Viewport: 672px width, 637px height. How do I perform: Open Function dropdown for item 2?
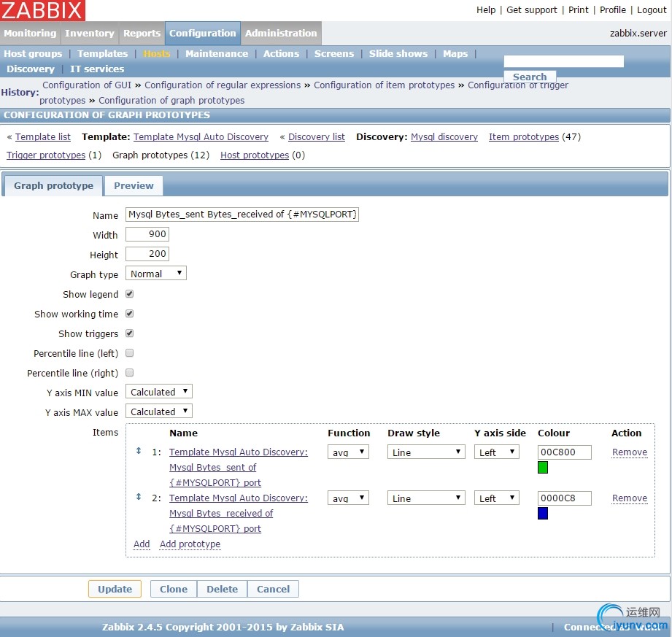(x=348, y=498)
